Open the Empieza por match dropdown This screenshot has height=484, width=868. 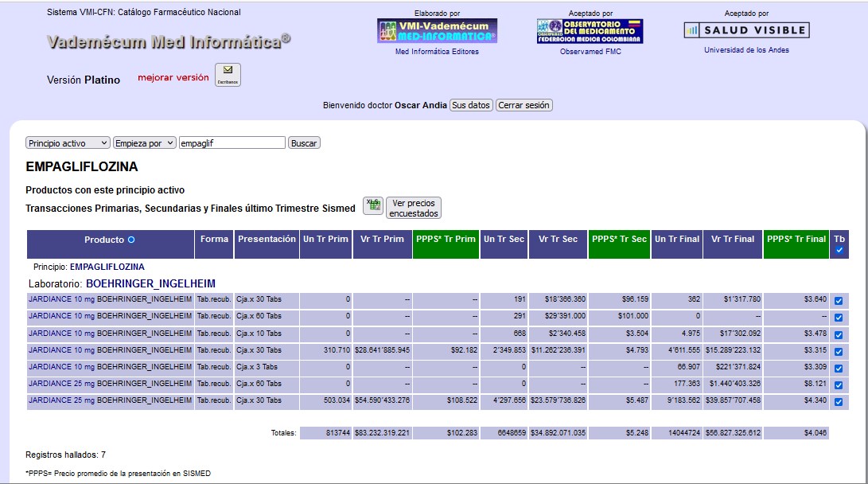(x=145, y=142)
